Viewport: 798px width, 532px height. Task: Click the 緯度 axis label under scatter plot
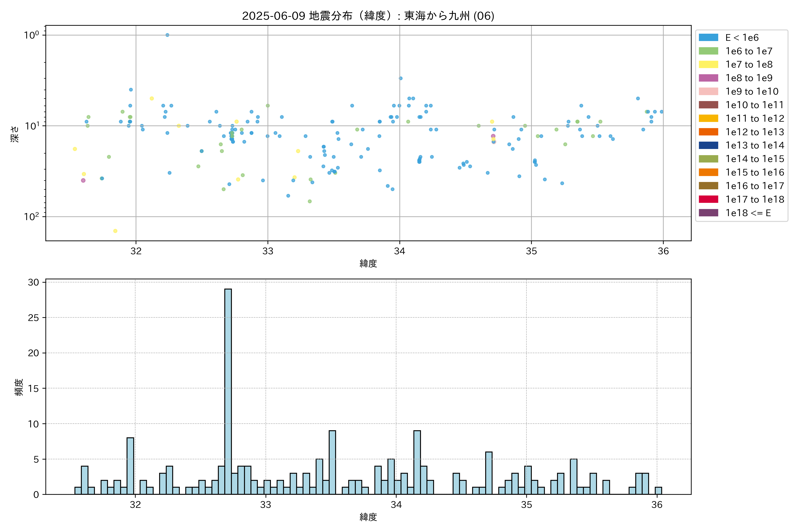click(x=368, y=263)
